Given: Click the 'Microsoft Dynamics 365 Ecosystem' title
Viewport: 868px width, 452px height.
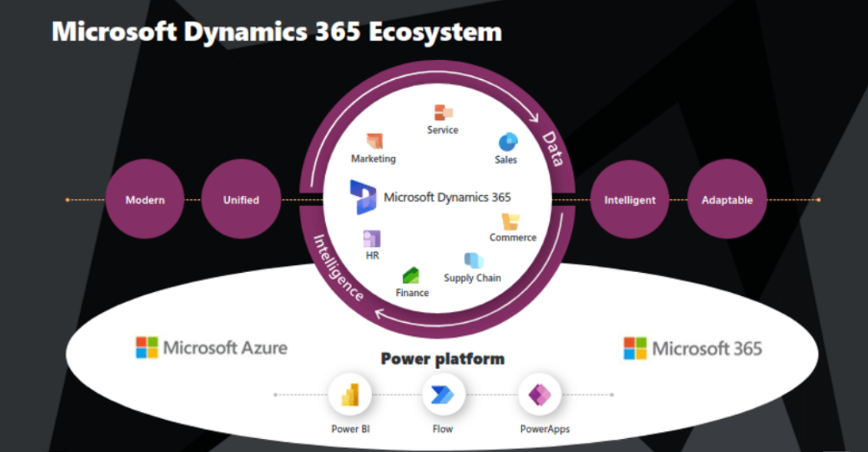Looking at the screenshot, I should pos(277,32).
